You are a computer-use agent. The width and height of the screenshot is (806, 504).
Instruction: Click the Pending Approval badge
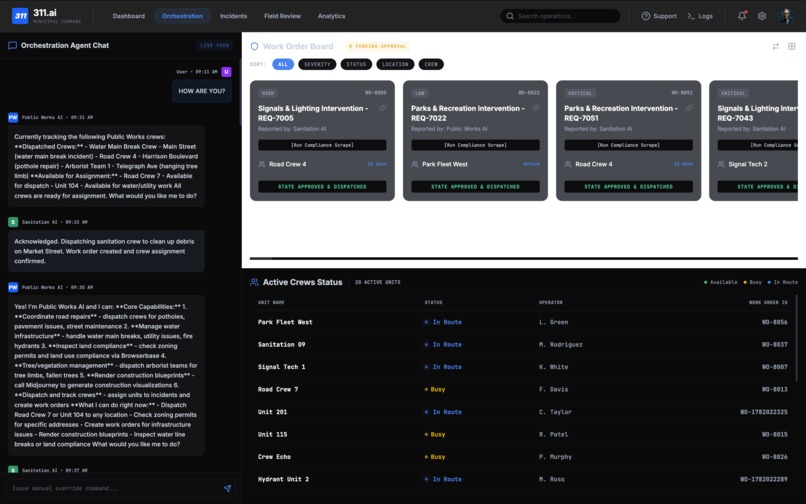pos(378,46)
